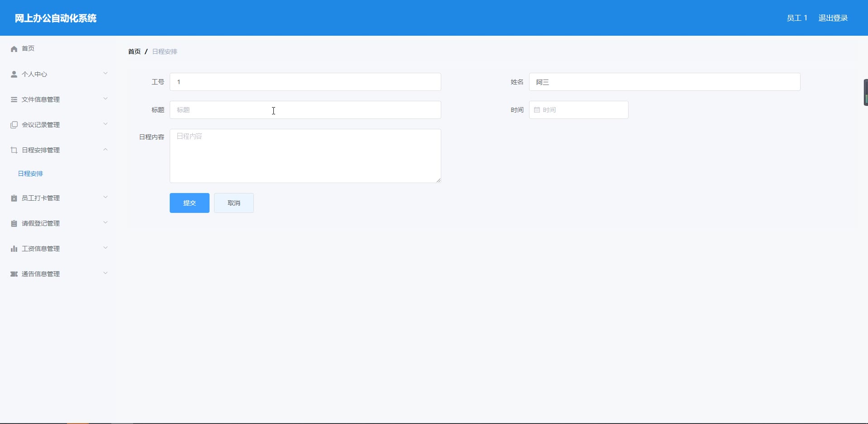Click the bar chart icon for 工资信息管理
The image size is (868, 424).
pos(14,249)
